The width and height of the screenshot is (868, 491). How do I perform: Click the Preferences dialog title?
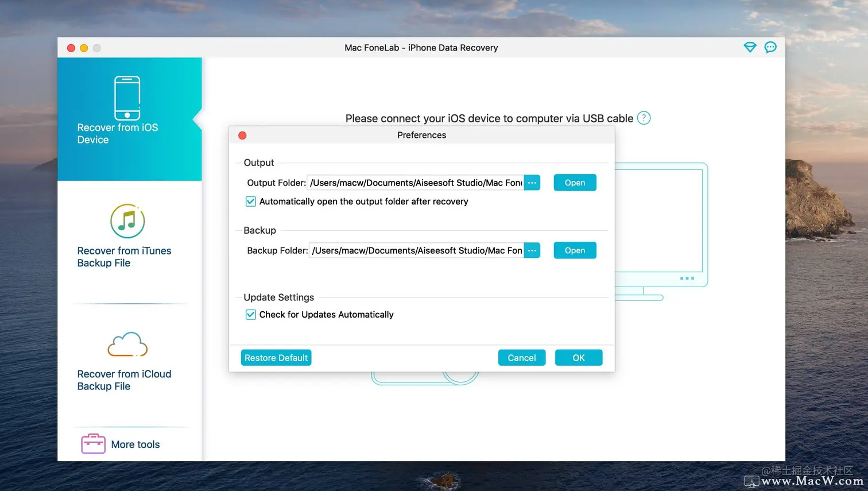point(421,135)
